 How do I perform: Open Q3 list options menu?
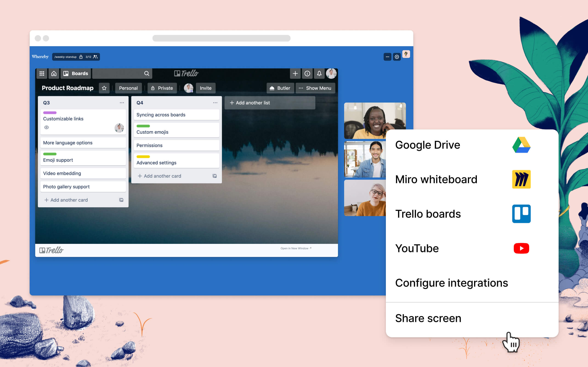tap(122, 103)
